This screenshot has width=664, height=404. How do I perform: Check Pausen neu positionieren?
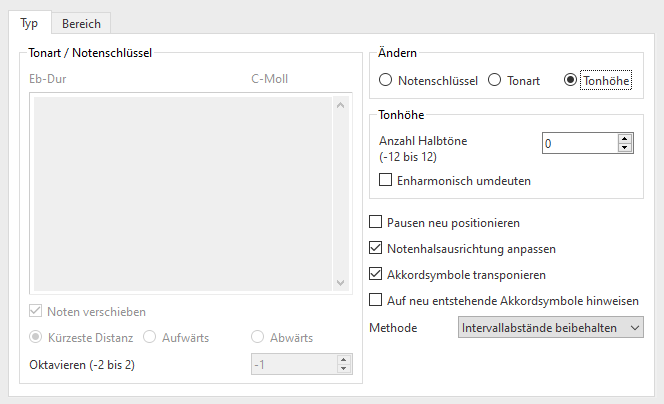point(376,222)
